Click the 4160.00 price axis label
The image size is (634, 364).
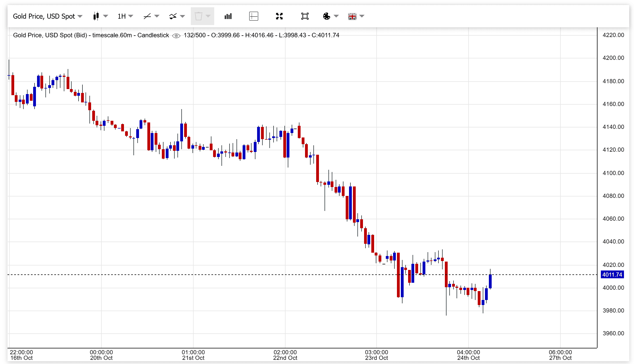click(613, 104)
